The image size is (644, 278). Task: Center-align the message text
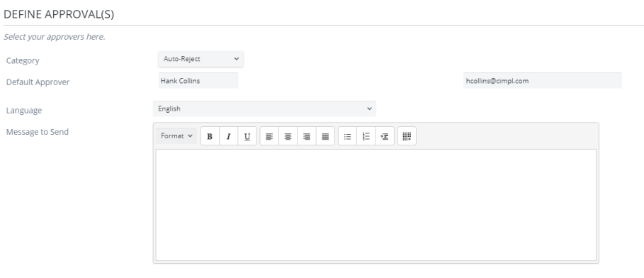[288, 136]
